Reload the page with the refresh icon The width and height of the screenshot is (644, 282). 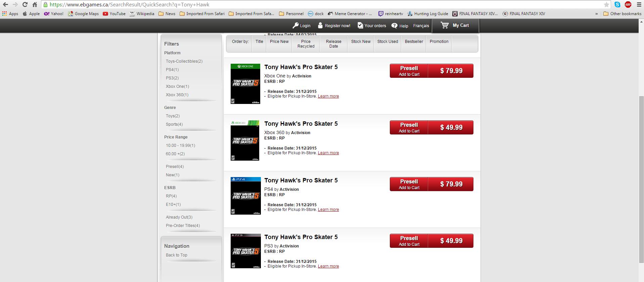pos(25,5)
